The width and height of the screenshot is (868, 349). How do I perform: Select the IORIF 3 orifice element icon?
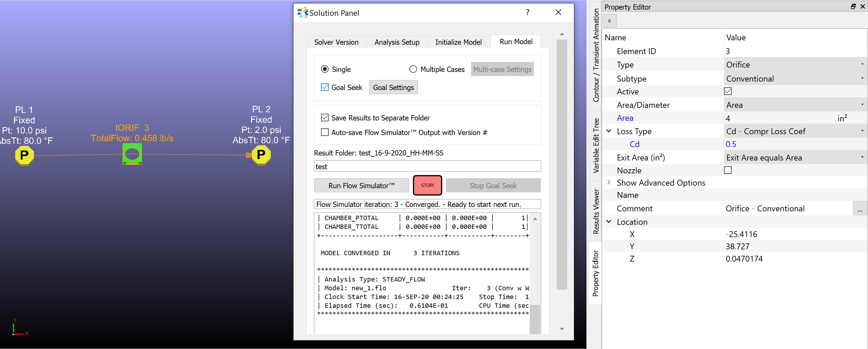132,154
